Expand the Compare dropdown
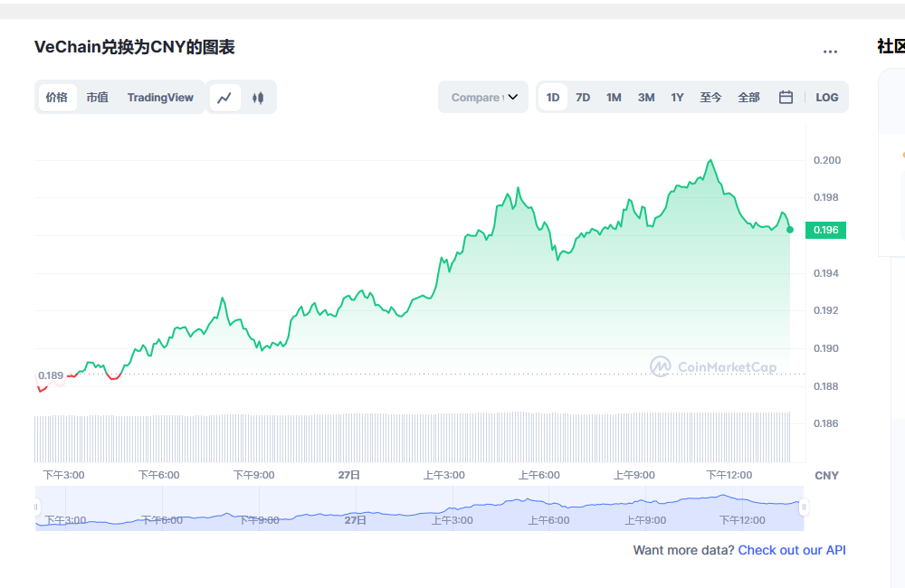Screen dimensions: 905x588 (x=483, y=98)
